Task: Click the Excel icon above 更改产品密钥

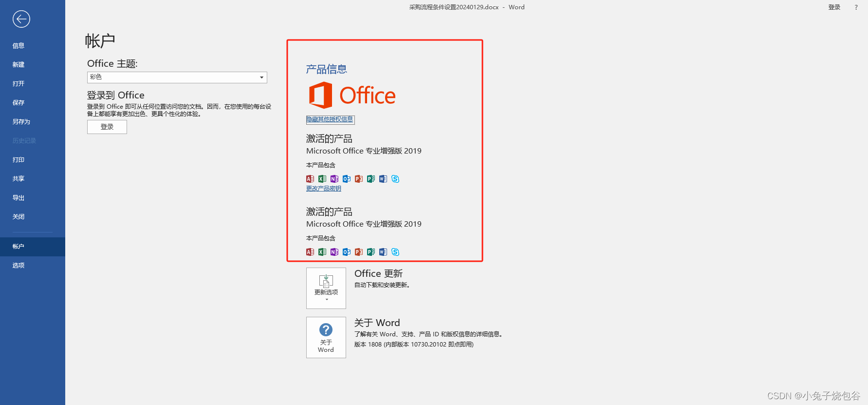Action: [322, 179]
